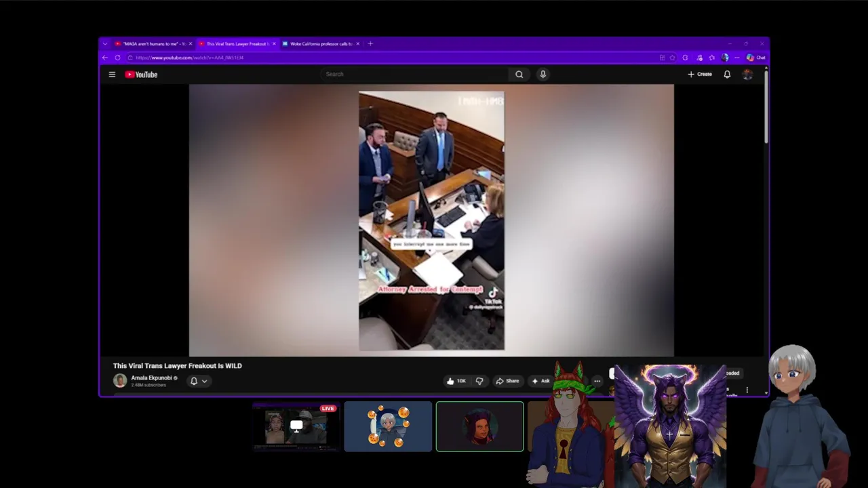Click the video title "This Viral Trans Lawyer Freakout Is WILD"
The image size is (868, 488).
click(178, 366)
